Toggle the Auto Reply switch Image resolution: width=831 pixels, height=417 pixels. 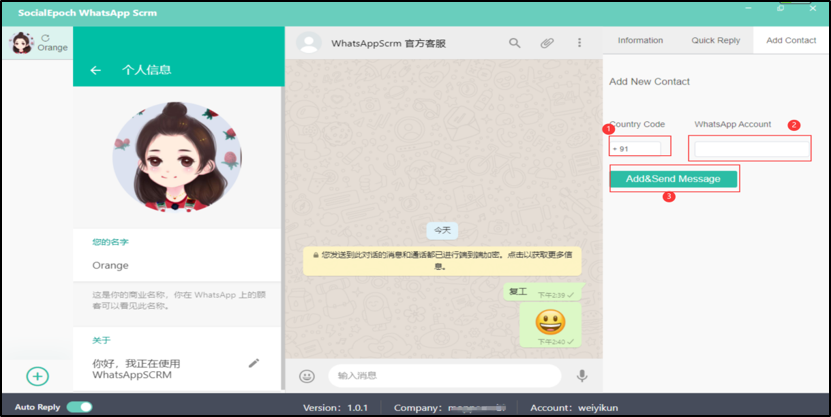point(79,407)
